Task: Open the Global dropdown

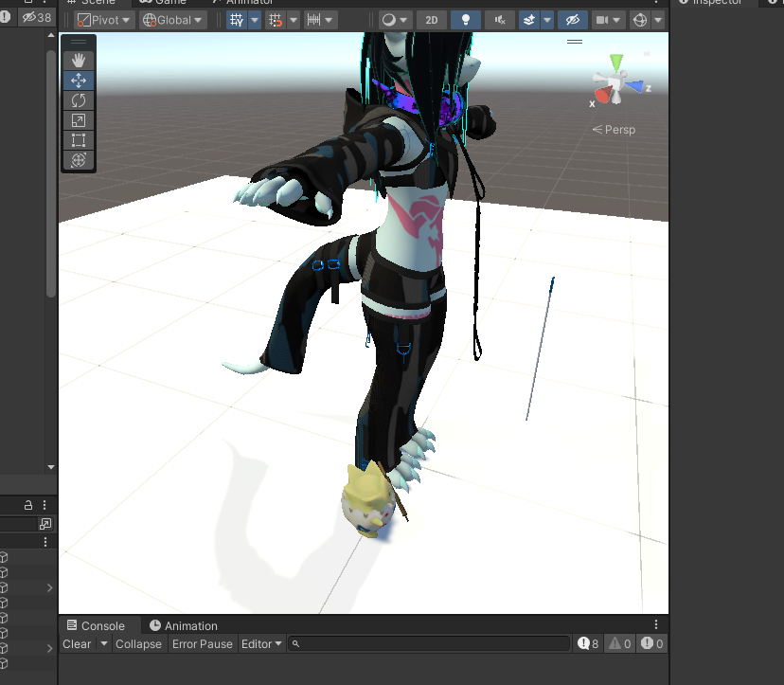Action: (173, 20)
